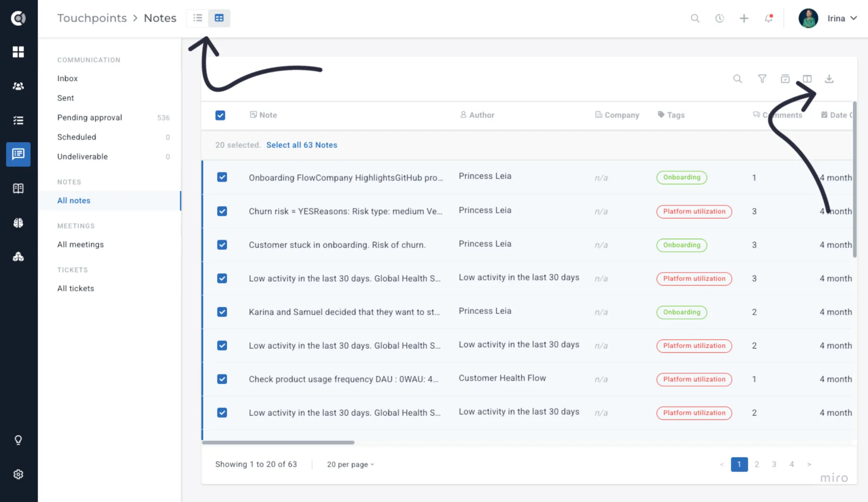Go to page 2 of notes
Image resolution: width=868 pixels, height=502 pixels.
click(x=757, y=464)
